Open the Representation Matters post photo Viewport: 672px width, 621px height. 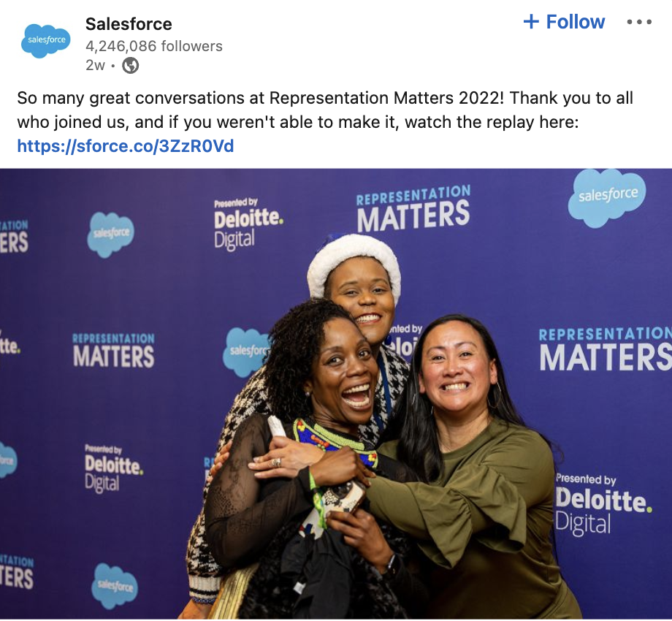click(x=336, y=394)
